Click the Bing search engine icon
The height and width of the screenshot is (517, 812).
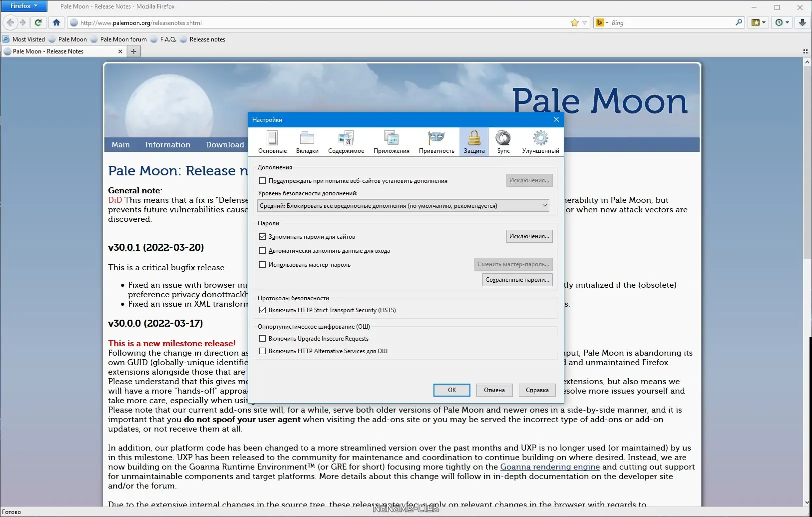coord(599,22)
